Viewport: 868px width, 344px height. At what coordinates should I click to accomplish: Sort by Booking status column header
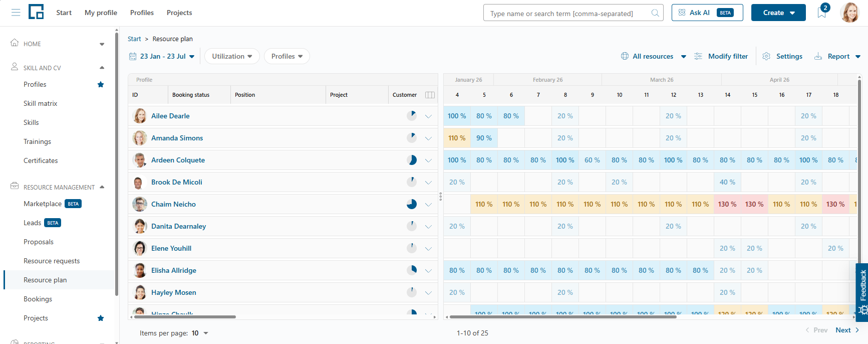(x=191, y=95)
